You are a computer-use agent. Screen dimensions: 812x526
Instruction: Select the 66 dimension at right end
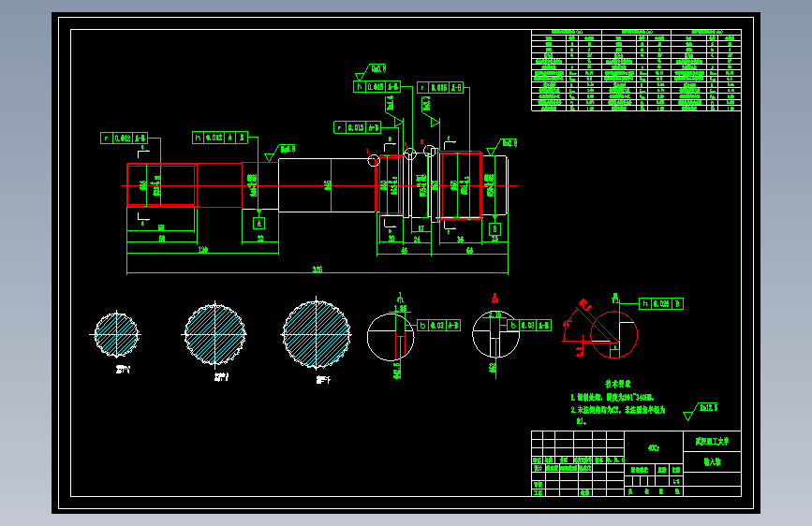coord(470,250)
